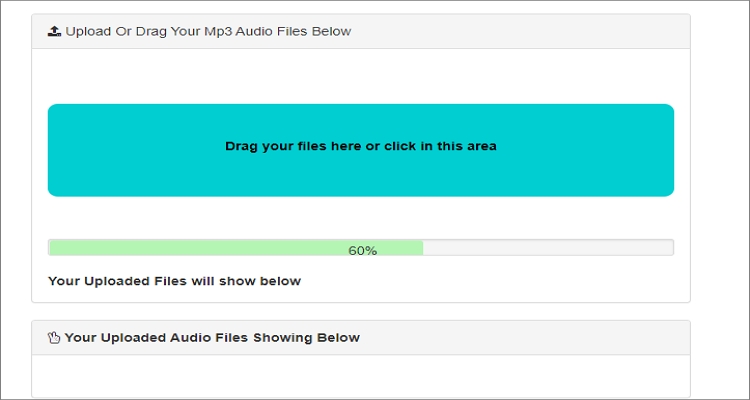Click empty grey header bar of uploaded audio panel
750x400 pixels.
click(524, 338)
